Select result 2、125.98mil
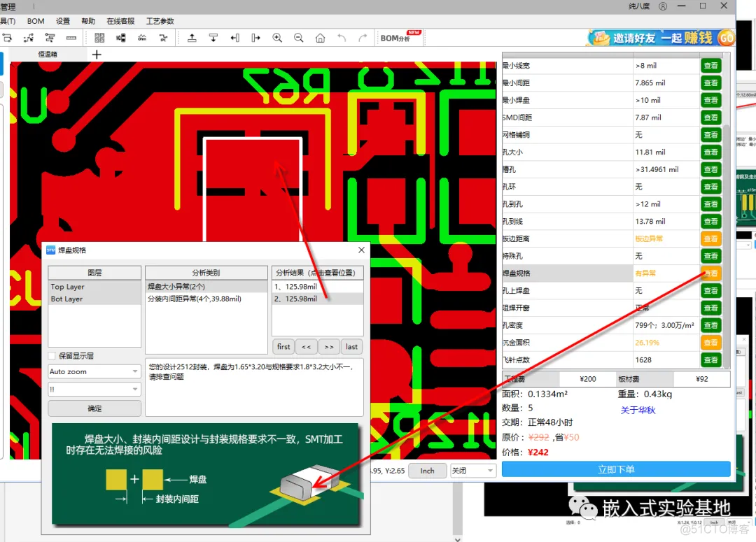 (317, 299)
